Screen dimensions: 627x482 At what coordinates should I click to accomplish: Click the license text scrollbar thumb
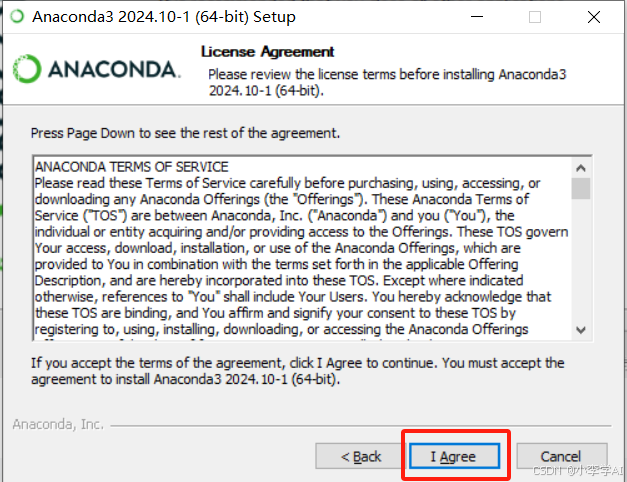[x=581, y=188]
